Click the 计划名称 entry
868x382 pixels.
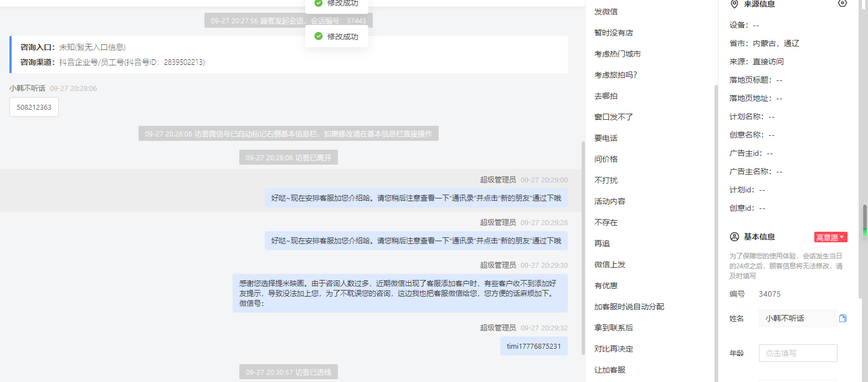click(752, 116)
